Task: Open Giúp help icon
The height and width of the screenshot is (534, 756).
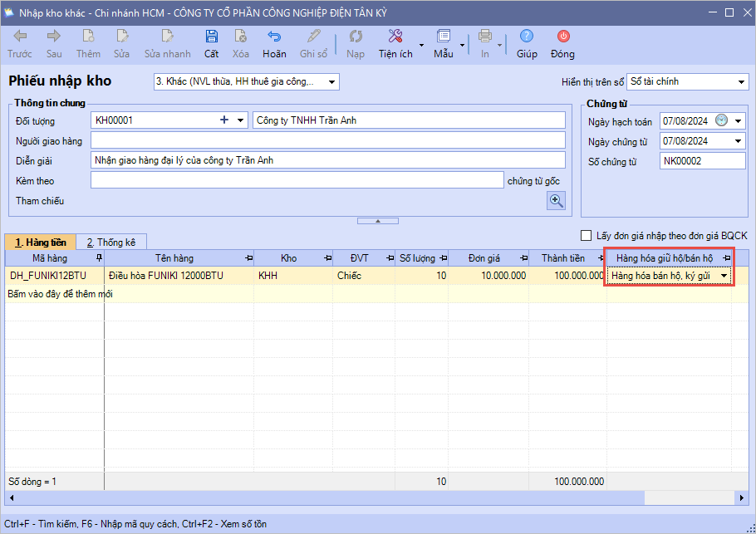Action: point(527,37)
